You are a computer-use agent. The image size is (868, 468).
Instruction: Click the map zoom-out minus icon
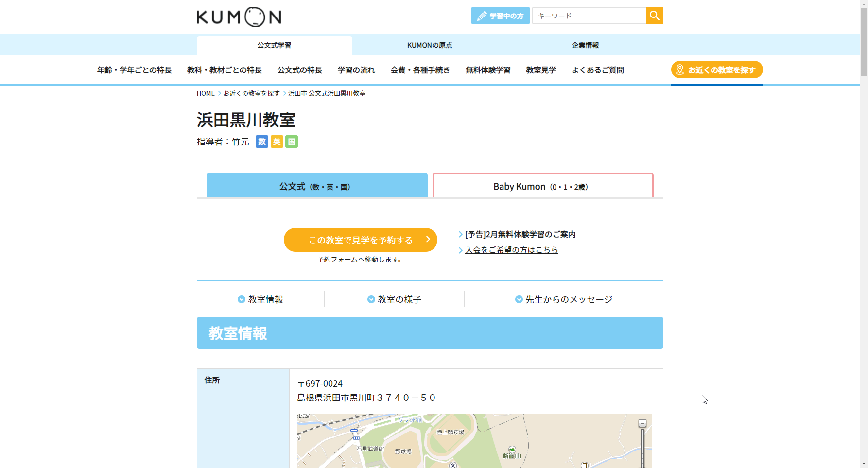[x=642, y=423]
